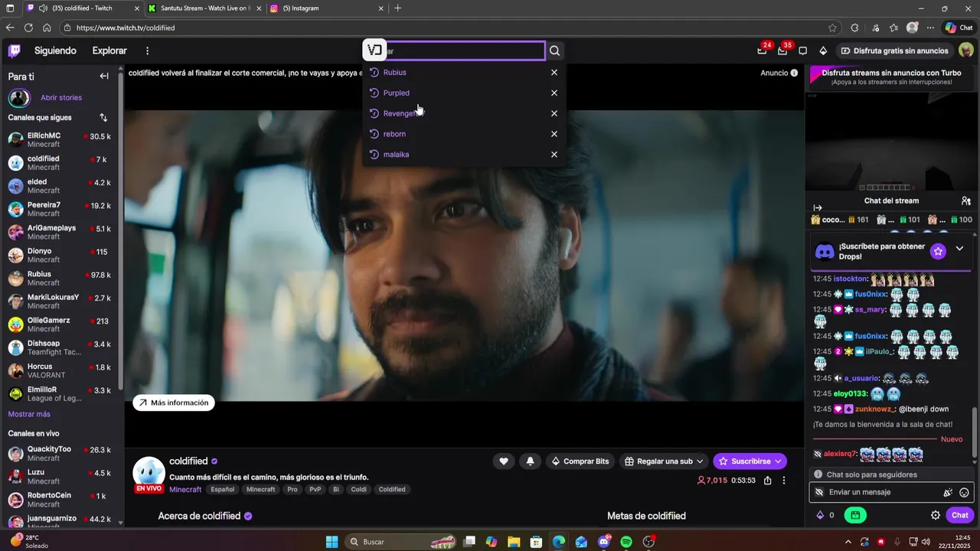The width and height of the screenshot is (980, 551).
Task: Click the Twitch search input field
Action: click(453, 51)
